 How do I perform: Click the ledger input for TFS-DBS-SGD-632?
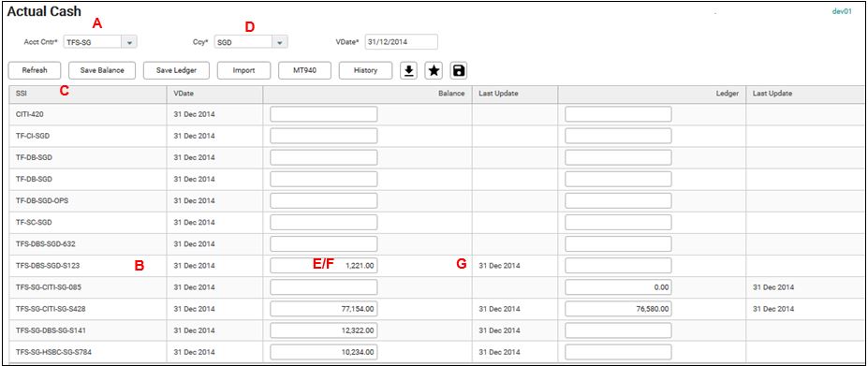point(618,243)
